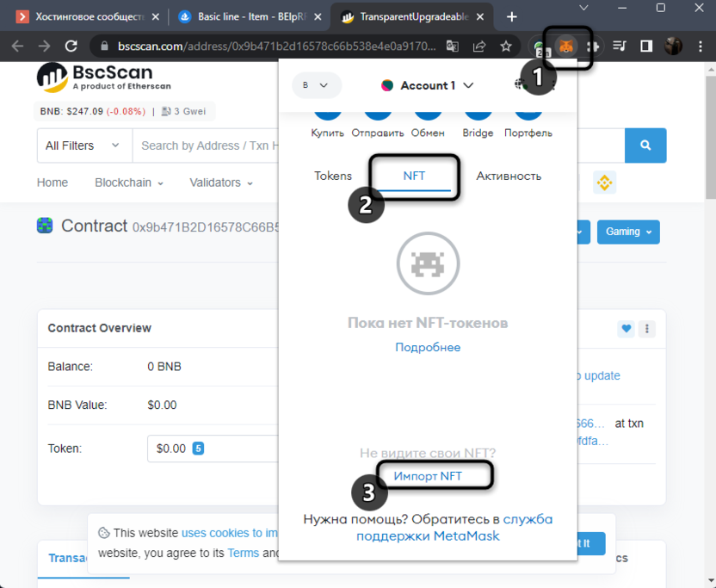716x588 pixels.
Task: Open the MetaMask network selector dropdown
Action: coord(316,85)
